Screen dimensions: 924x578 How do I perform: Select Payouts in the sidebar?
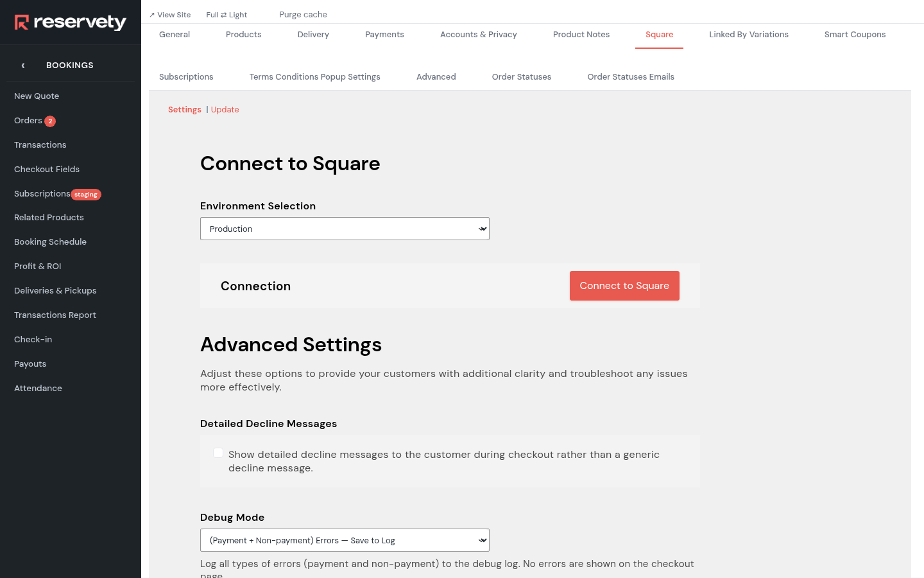pos(30,364)
